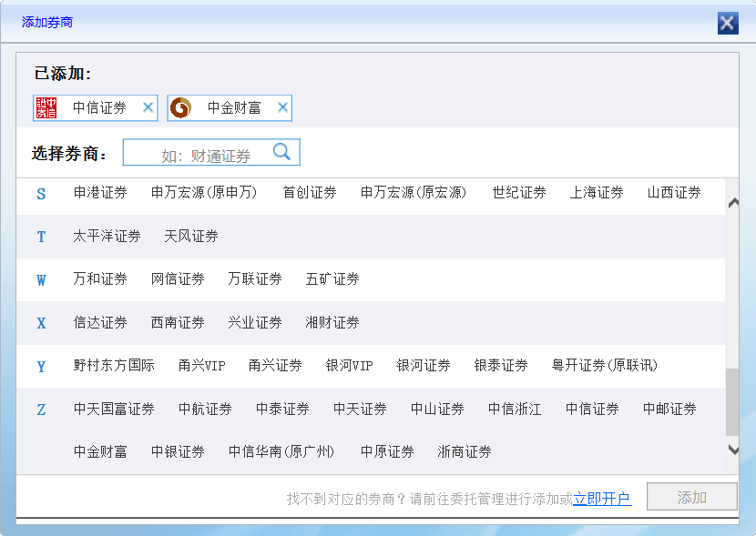This screenshot has height=536, width=756.
Task: Select 西南证券 broker
Action: 178,322
